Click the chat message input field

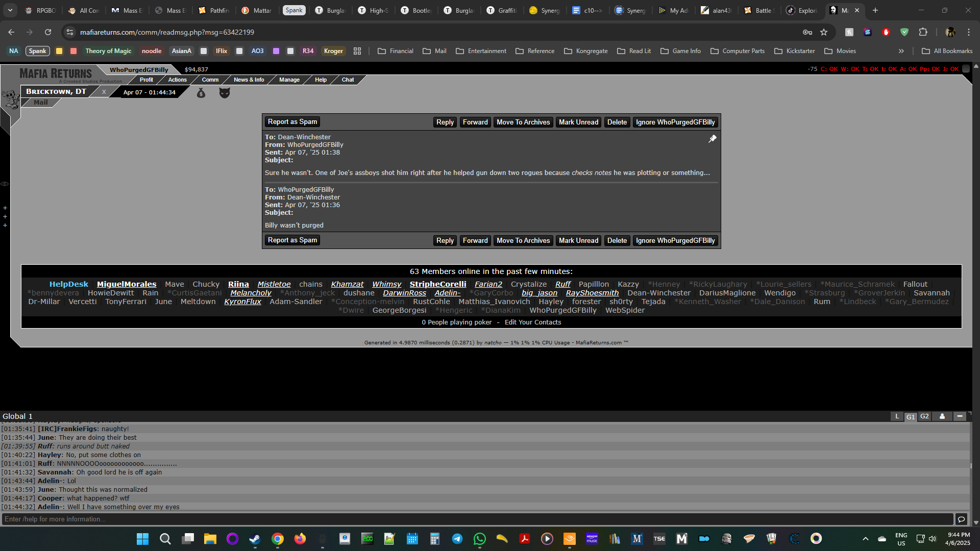coord(478,519)
